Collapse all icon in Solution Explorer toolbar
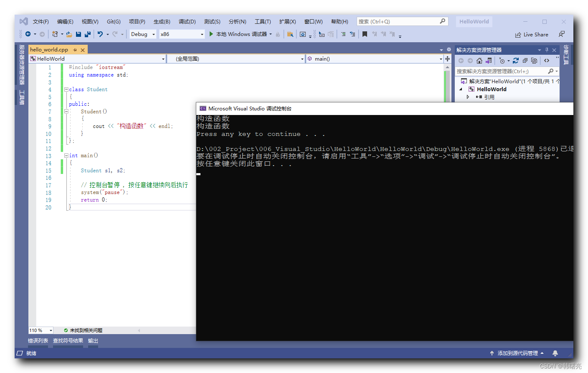Image resolution: width=588 pixels, height=373 pixels. tap(525, 61)
